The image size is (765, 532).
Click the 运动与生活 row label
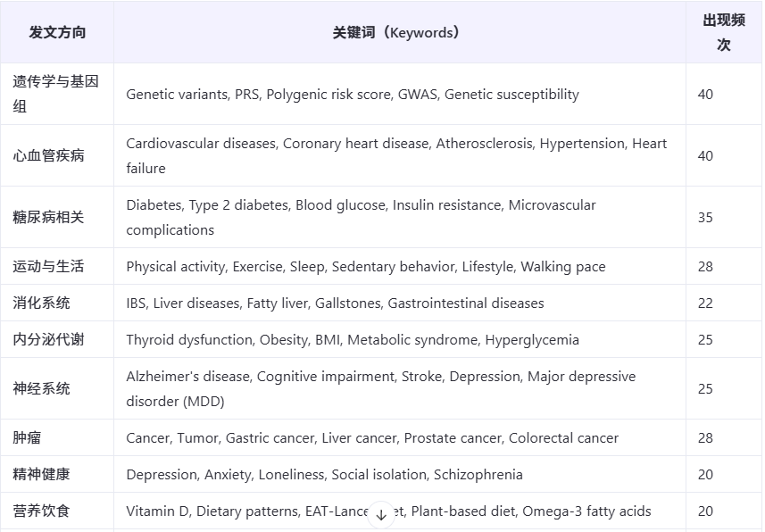48,266
